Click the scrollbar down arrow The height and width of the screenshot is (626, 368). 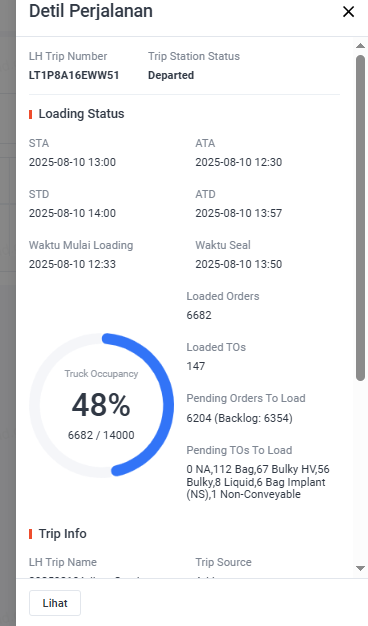pyautogui.click(x=360, y=568)
